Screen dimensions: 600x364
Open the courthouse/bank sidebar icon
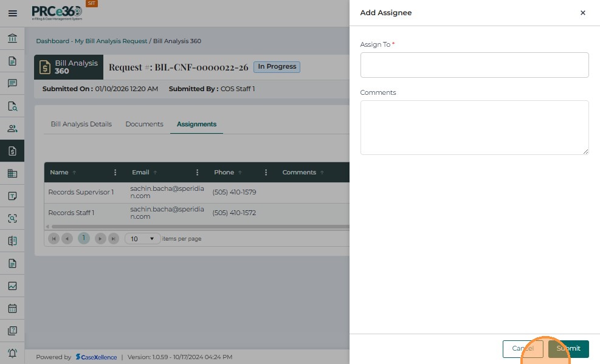coord(12,38)
